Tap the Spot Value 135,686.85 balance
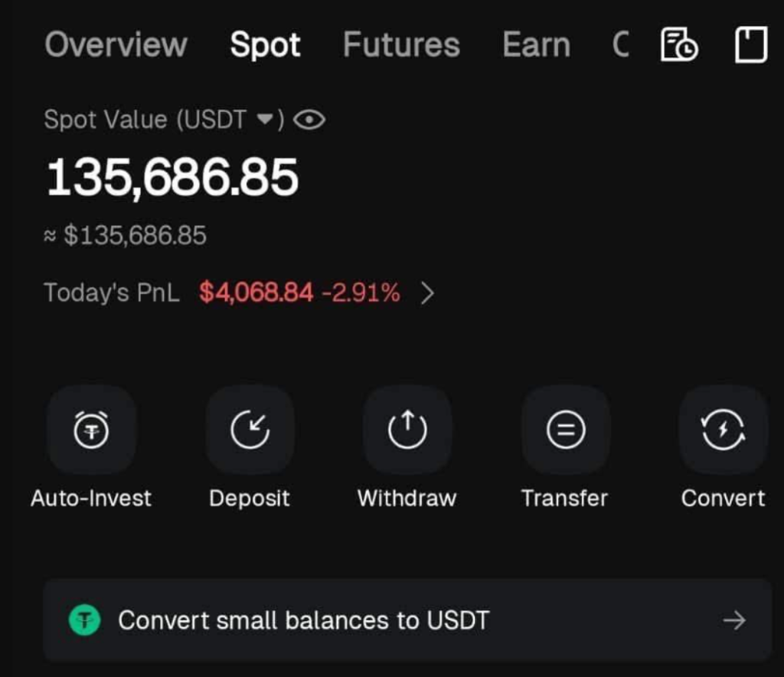Screen dimensions: 784x677 click(172, 178)
